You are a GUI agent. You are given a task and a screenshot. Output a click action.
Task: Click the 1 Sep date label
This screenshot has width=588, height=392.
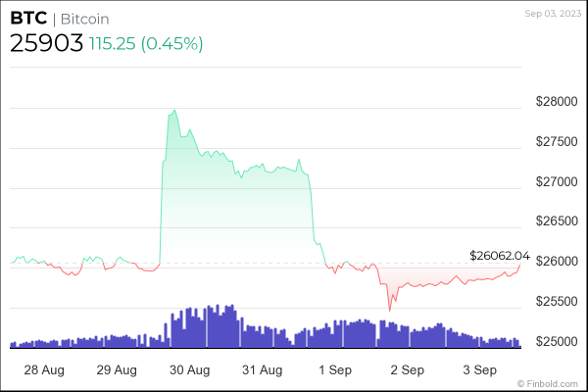tap(335, 370)
